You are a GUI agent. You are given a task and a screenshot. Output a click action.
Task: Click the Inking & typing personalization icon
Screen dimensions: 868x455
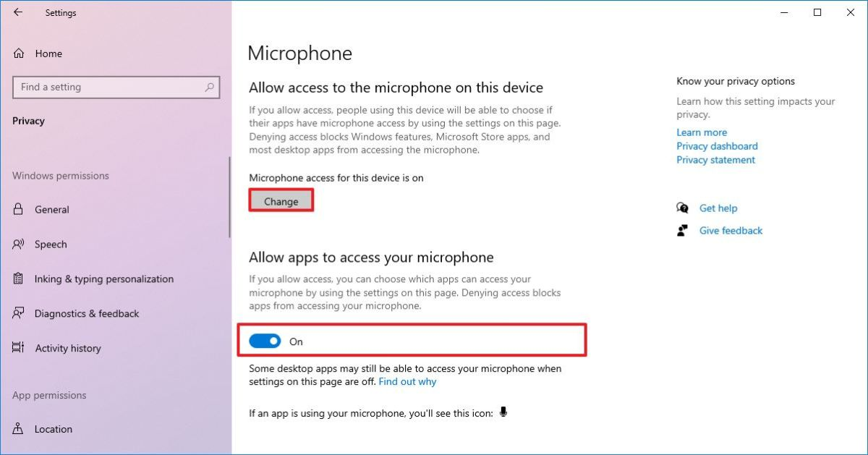(19, 278)
